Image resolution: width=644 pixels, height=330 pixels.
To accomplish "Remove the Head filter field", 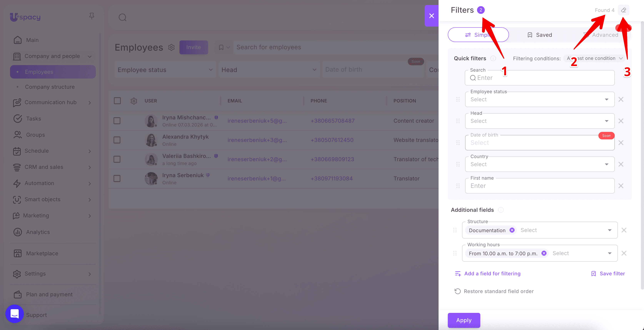I will coord(621,121).
